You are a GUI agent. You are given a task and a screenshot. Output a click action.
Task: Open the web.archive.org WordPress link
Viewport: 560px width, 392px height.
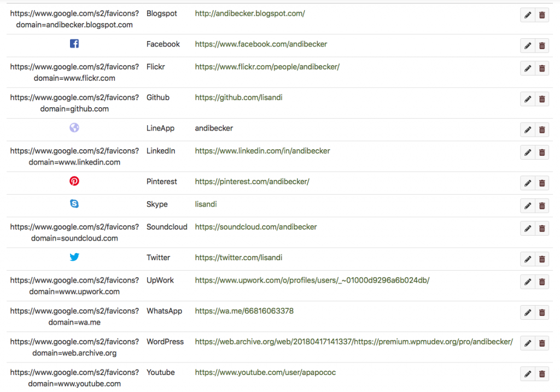[x=353, y=341]
